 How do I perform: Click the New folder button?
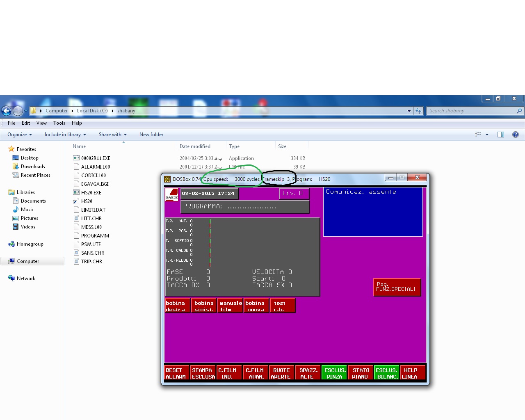click(x=151, y=135)
